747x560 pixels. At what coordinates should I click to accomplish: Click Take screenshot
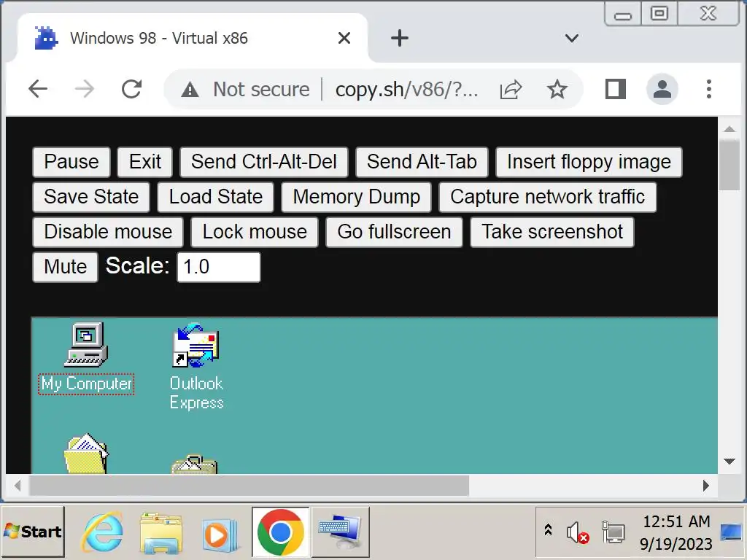[552, 232]
